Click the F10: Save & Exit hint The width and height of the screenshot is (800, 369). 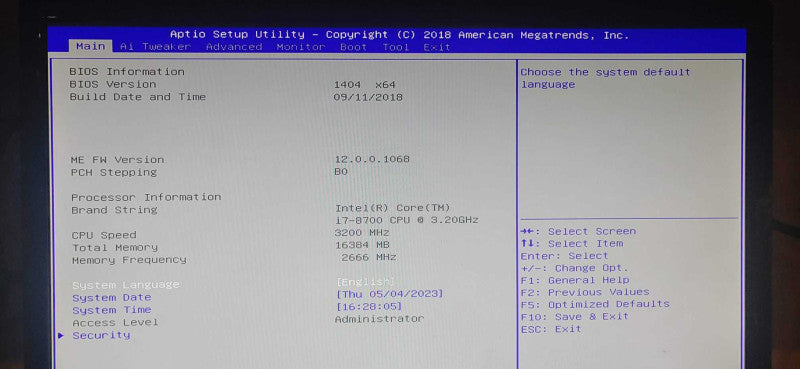(x=574, y=316)
